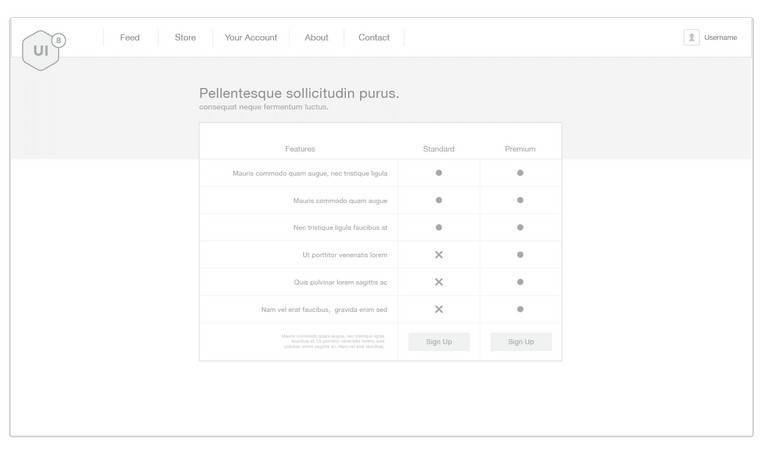Click the UI8 hexagon logo

pyautogui.click(x=42, y=50)
